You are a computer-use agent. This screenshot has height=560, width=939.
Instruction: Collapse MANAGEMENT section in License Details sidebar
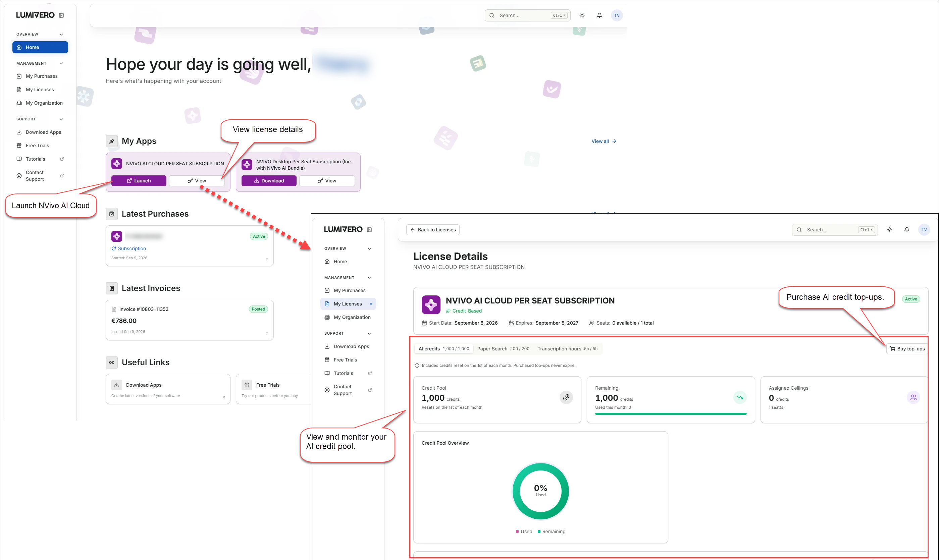[369, 278]
